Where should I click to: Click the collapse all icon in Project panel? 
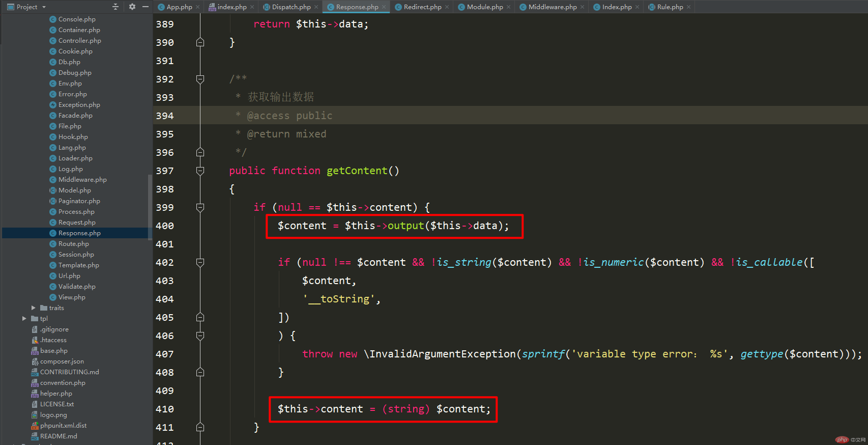point(115,7)
